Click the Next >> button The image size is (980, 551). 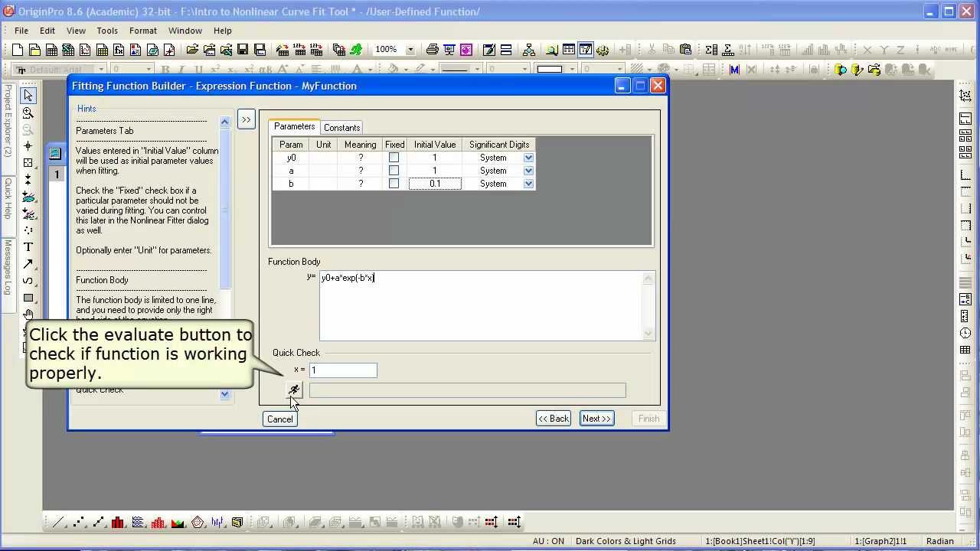[x=596, y=419]
